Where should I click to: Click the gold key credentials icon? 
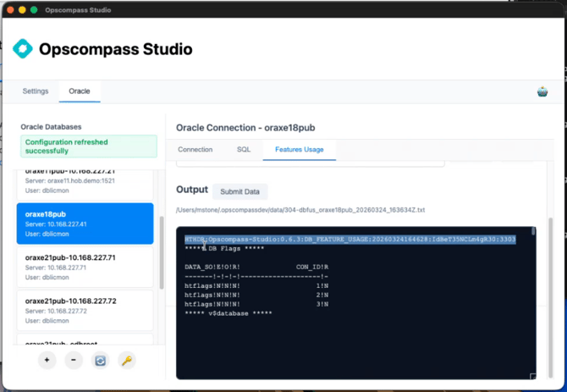(126, 361)
